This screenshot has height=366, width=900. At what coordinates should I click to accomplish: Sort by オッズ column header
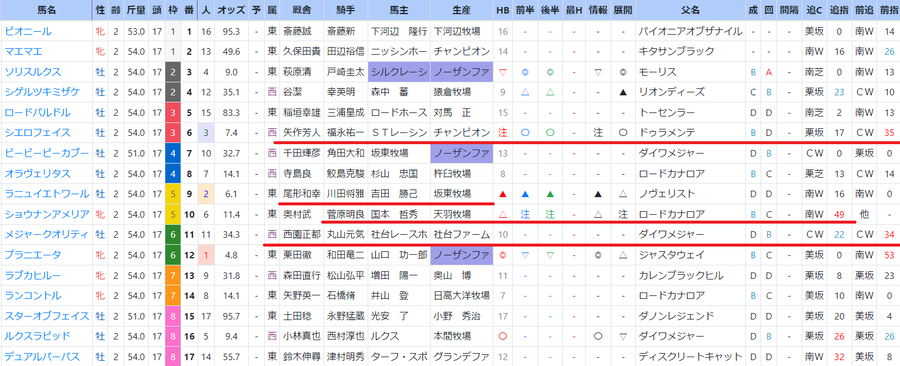pos(232,10)
